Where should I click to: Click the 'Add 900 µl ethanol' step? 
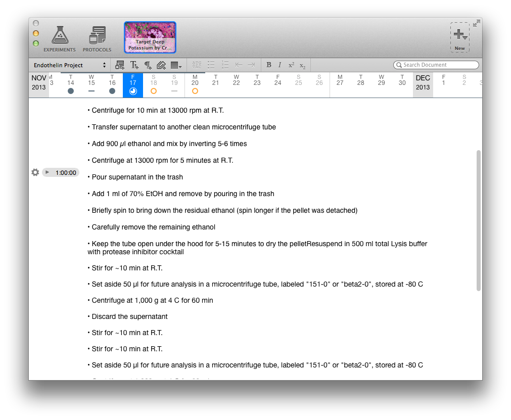(167, 144)
